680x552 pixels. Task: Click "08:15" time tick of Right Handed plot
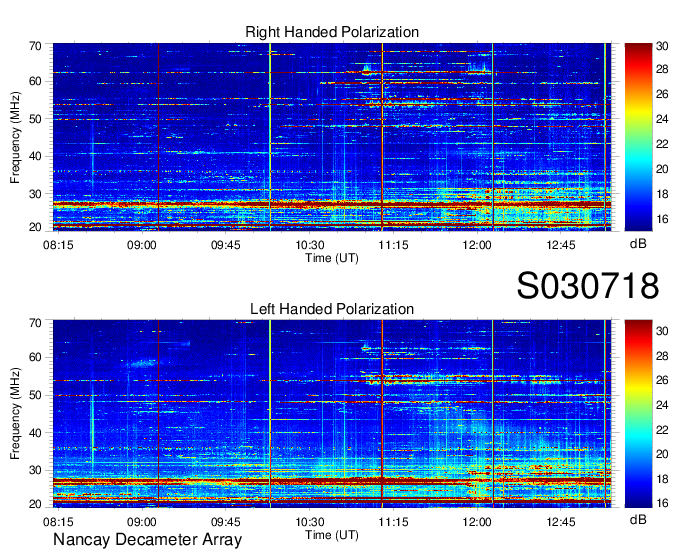58,245
